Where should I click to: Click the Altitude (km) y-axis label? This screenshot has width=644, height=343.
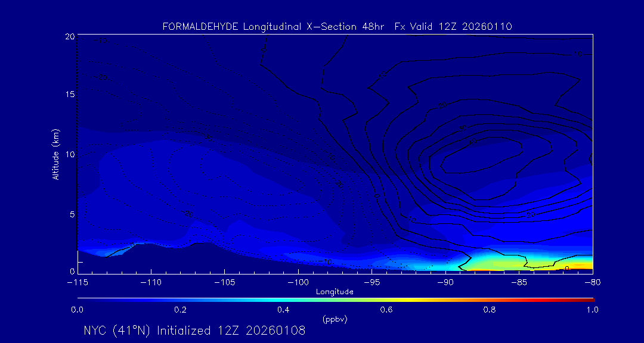(x=56, y=154)
